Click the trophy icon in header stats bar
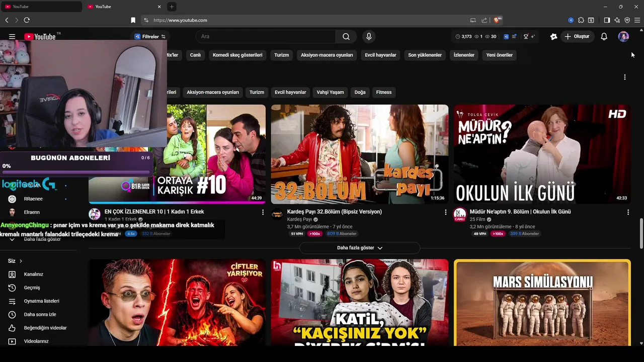Viewport: 644px width, 362px height. point(526,37)
